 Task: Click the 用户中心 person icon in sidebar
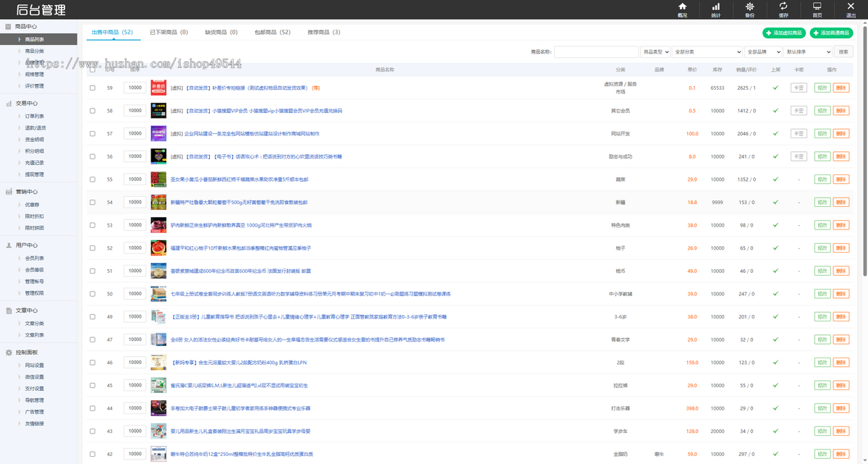tap(9, 245)
